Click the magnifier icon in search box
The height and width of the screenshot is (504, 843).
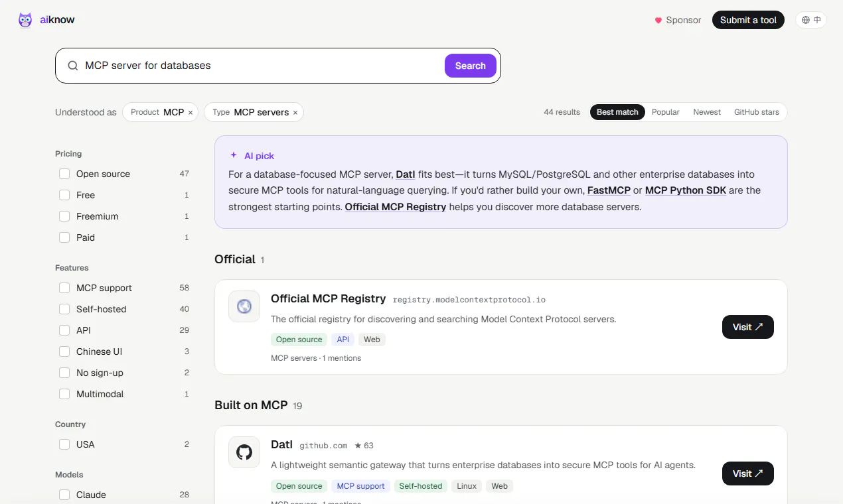pos(73,66)
